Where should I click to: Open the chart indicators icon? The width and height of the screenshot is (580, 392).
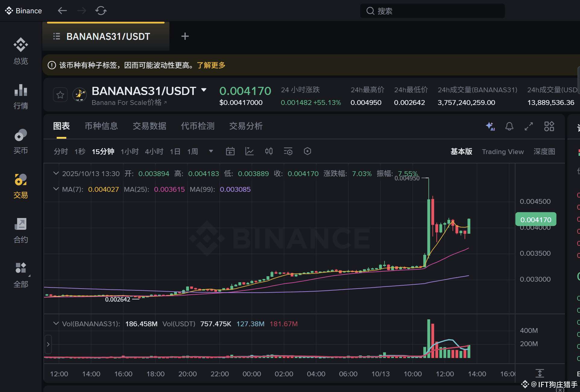[250, 151]
